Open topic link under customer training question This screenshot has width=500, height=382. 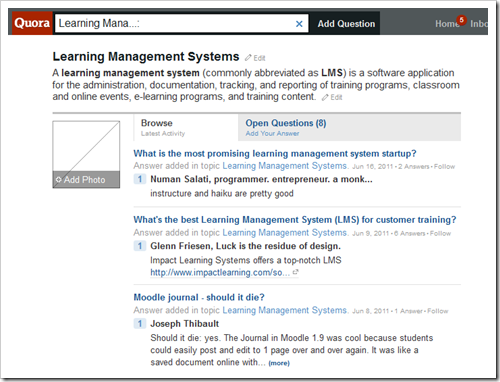[285, 233]
